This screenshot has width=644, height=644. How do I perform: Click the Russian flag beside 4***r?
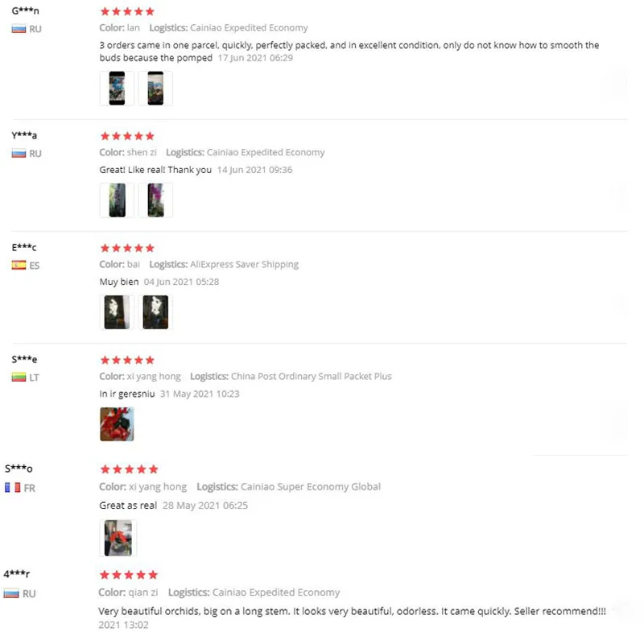pos(11,593)
